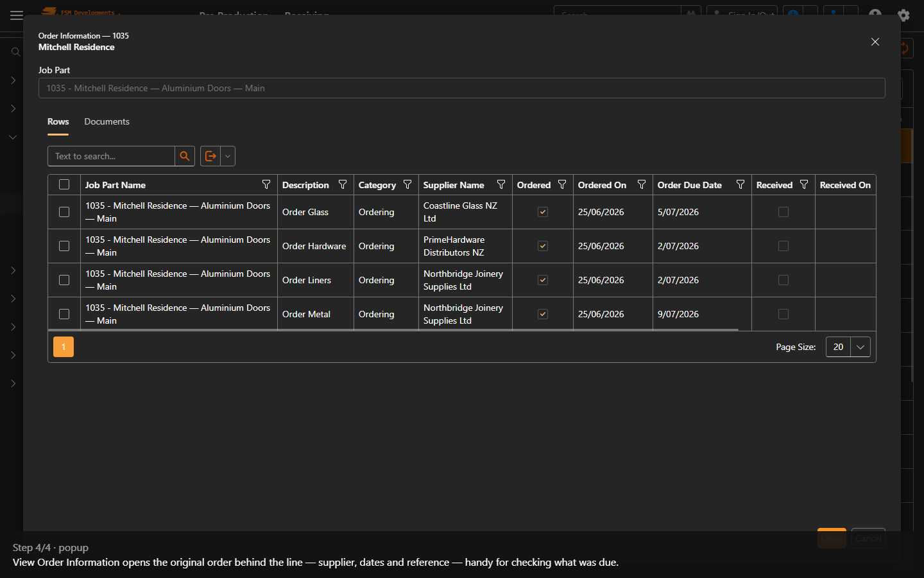Expand the bottom sidebar chevron
Viewport: 924px width, 578px height.
(13, 383)
